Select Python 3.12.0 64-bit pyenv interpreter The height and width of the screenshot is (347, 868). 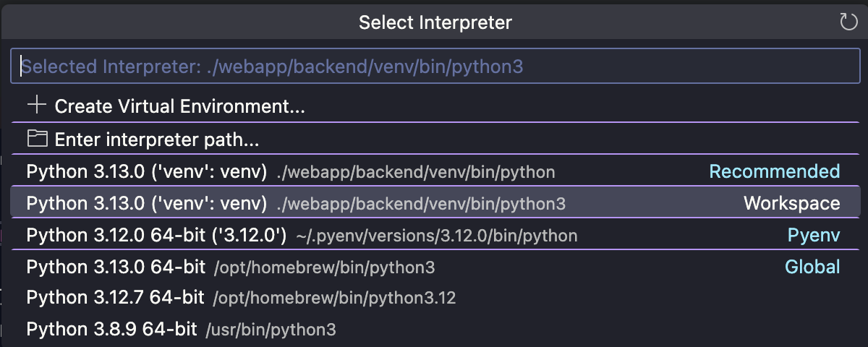(156, 236)
